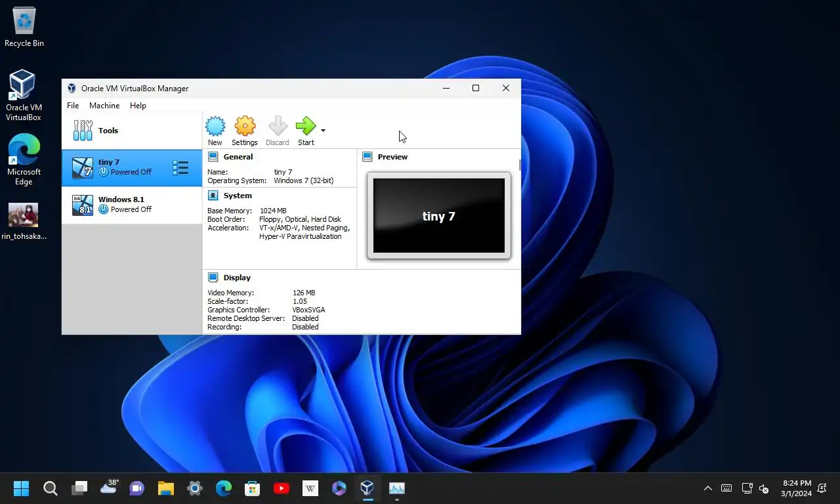Click the Graphics Controller value VBoxSVGA
Screen dimensions: 840x504
click(308, 310)
